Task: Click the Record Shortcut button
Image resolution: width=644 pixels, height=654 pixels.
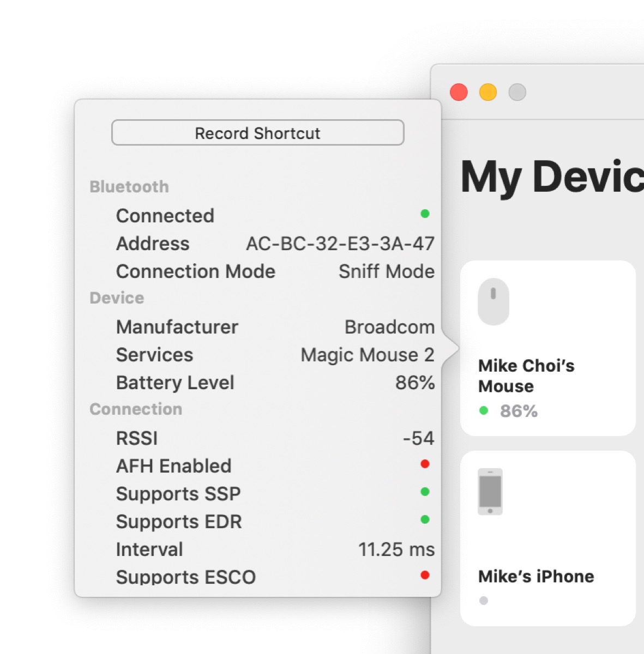Action: (x=257, y=133)
